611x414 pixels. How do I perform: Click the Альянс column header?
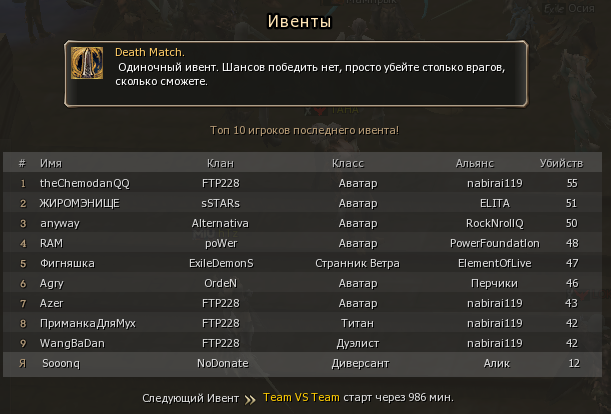pyautogui.click(x=474, y=162)
